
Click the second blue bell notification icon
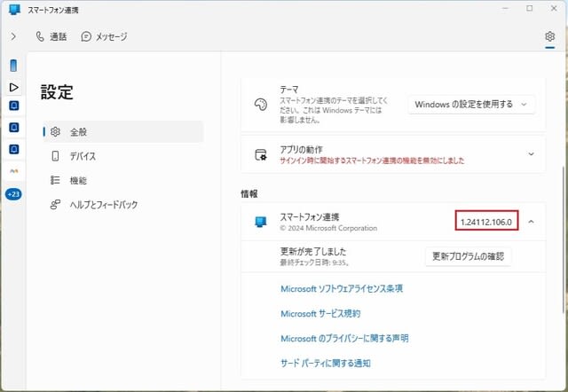coord(14,128)
